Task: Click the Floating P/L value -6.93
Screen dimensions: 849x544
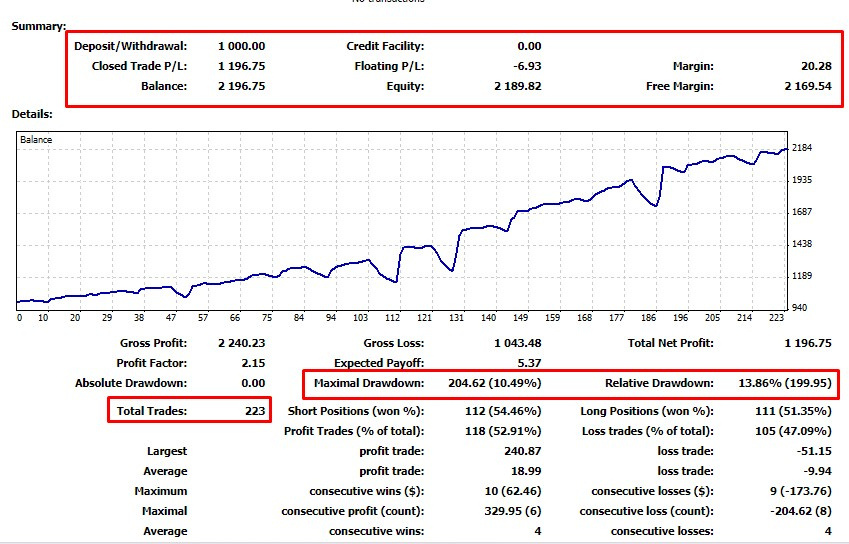Action: coord(524,66)
